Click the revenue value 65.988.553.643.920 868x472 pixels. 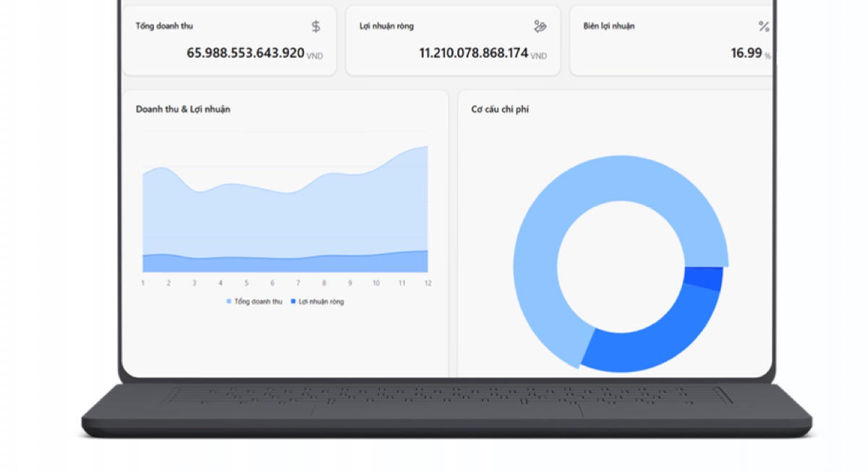pos(245,53)
